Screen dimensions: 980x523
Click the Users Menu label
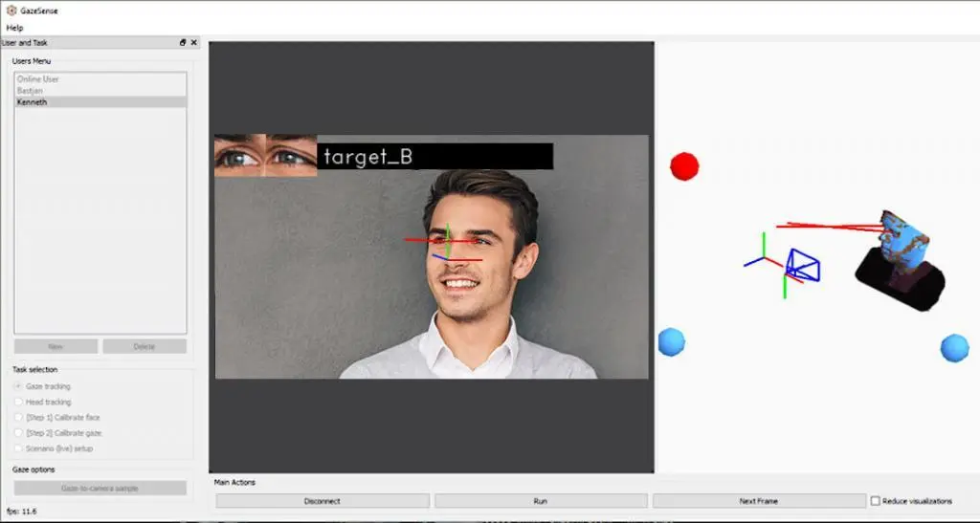tap(32, 61)
